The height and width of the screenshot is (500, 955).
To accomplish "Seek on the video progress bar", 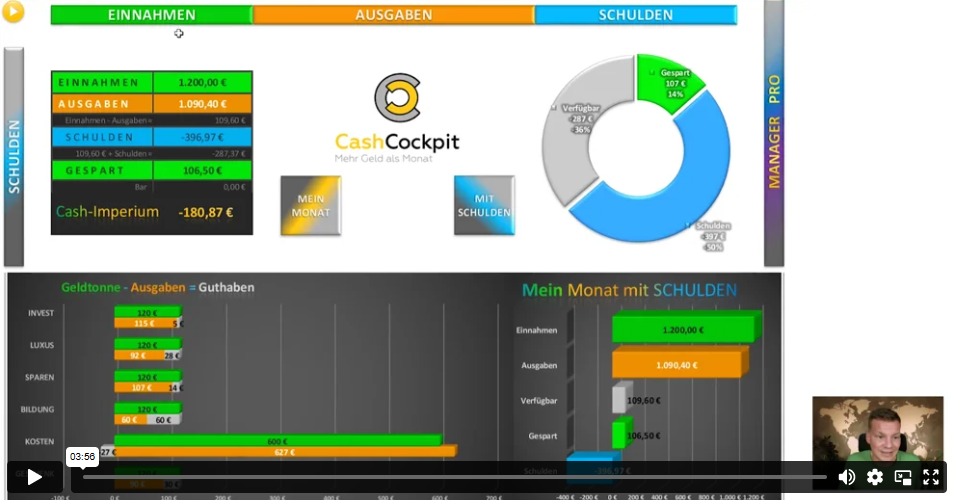I will (455, 477).
